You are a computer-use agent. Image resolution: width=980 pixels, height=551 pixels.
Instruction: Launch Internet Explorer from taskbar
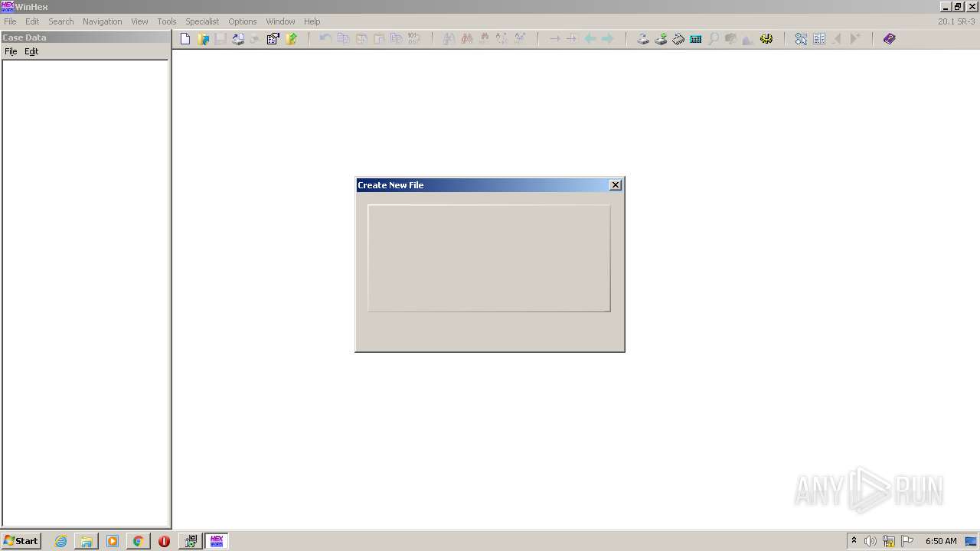click(x=61, y=541)
